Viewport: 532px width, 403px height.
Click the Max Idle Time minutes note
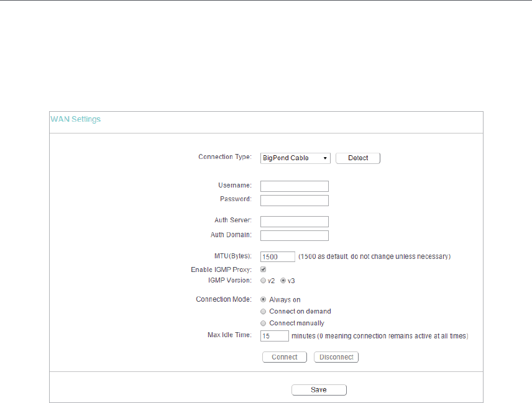pos(380,336)
